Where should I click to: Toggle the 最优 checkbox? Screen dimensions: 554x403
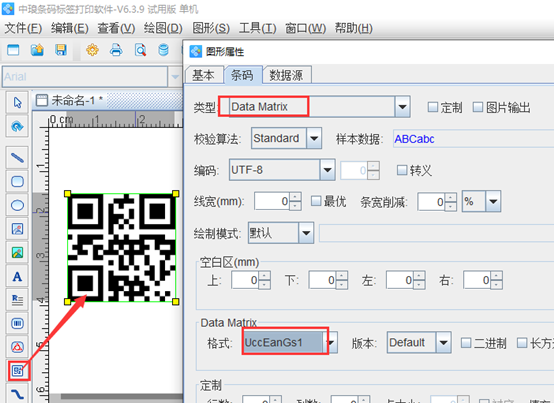coord(316,201)
